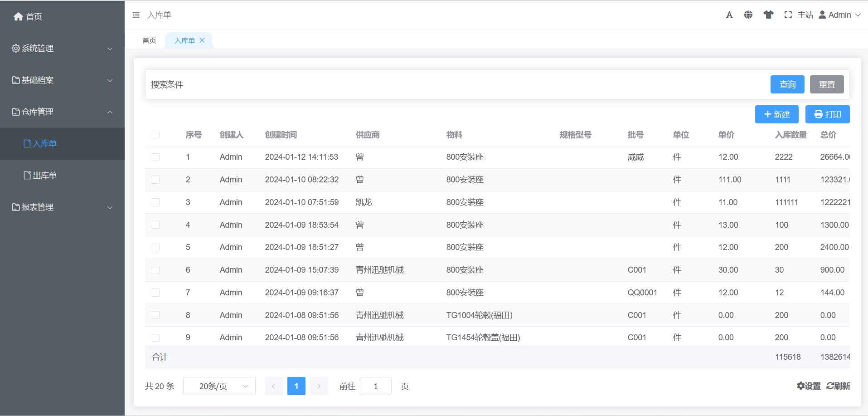Open the 首页 sidebar menu item
Image resolution: width=868 pixels, height=416 pixels.
point(62,16)
